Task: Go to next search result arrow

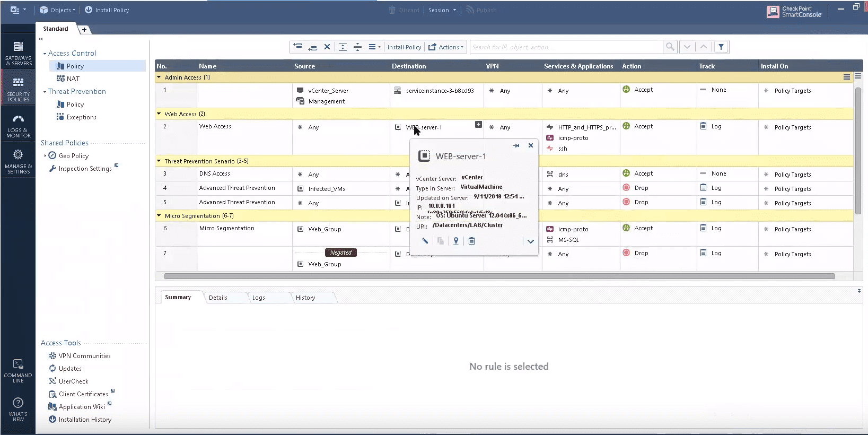Action: coord(687,47)
